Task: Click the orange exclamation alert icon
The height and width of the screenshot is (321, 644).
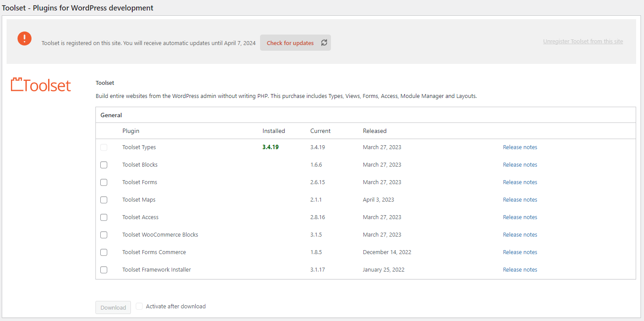Action: pyautogui.click(x=25, y=38)
